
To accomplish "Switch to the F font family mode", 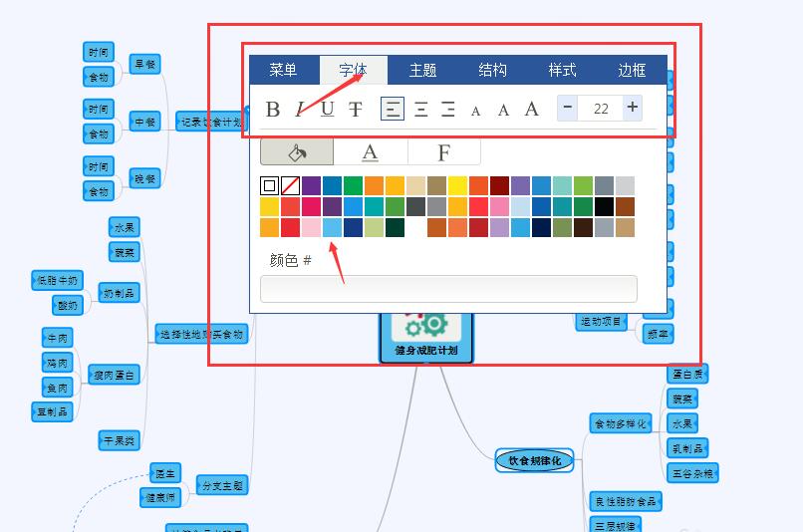I will 443,152.
